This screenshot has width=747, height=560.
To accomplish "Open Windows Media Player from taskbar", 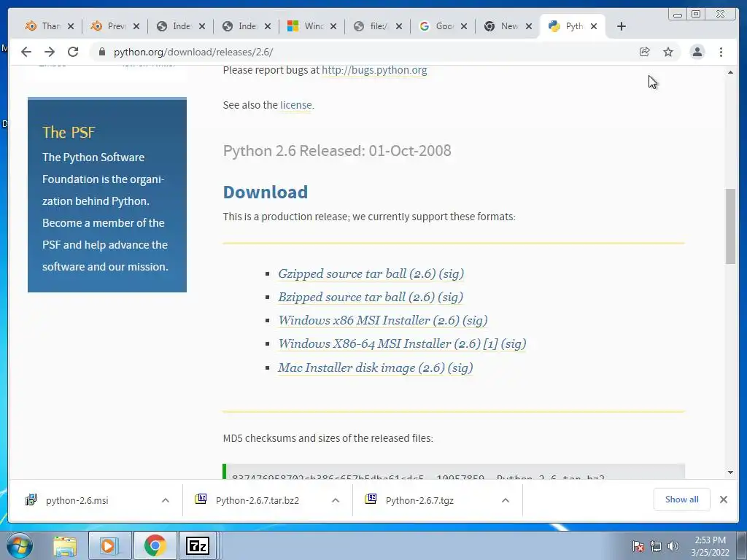I will tap(109, 545).
